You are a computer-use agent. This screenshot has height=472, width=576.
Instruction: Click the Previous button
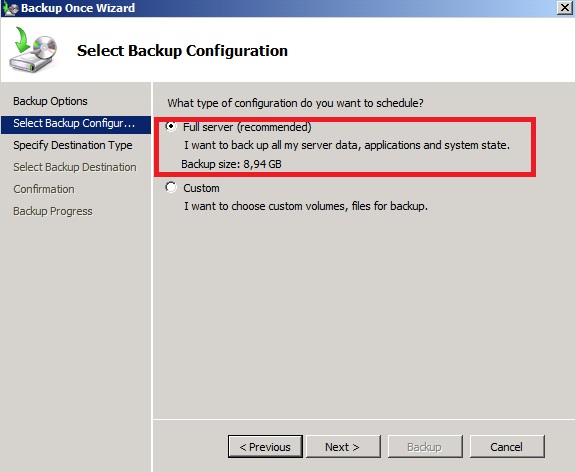tap(265, 447)
